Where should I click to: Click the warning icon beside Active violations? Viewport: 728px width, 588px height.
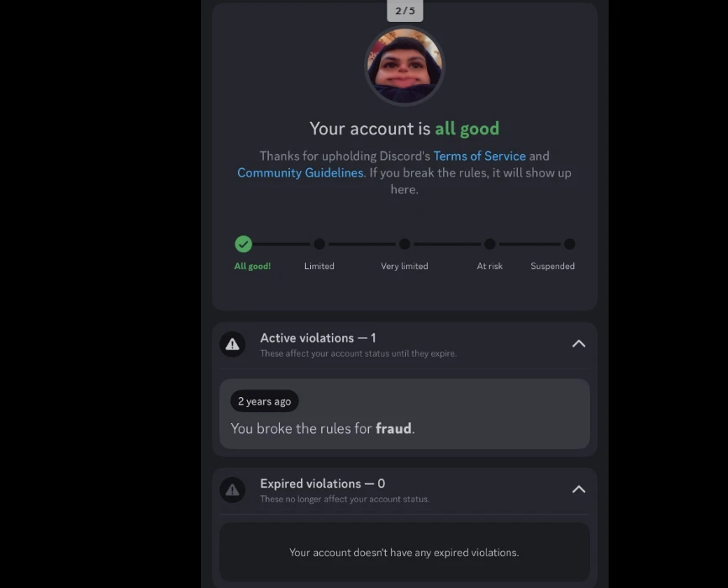point(232,344)
